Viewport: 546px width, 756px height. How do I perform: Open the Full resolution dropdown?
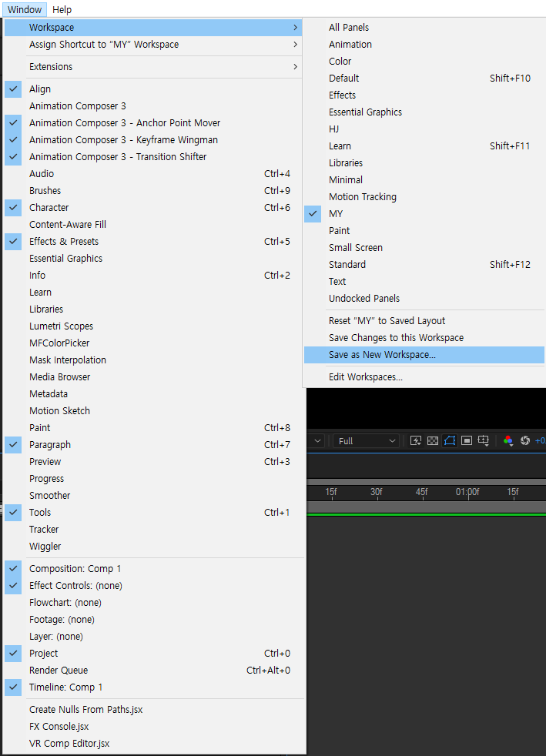click(366, 440)
